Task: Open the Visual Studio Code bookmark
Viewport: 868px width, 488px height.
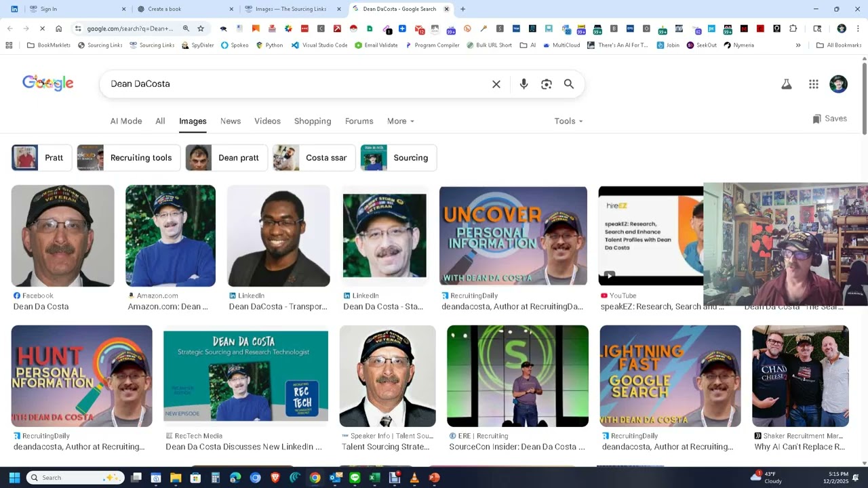Action: pos(319,45)
